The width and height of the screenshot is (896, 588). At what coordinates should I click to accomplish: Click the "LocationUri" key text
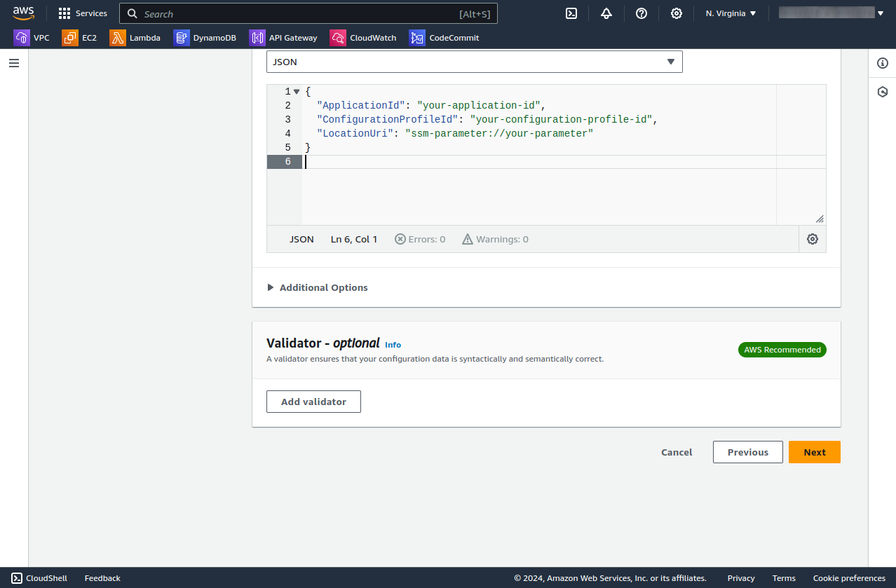[x=355, y=134]
